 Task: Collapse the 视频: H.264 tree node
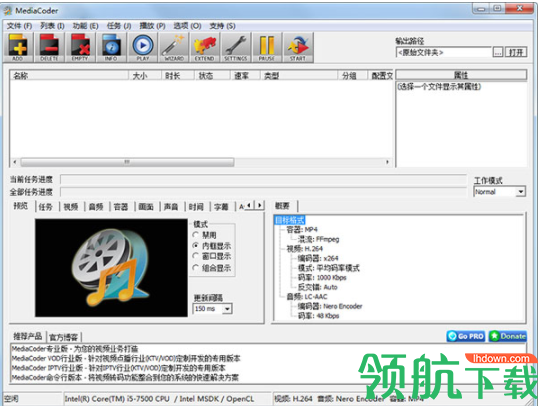coord(304,249)
